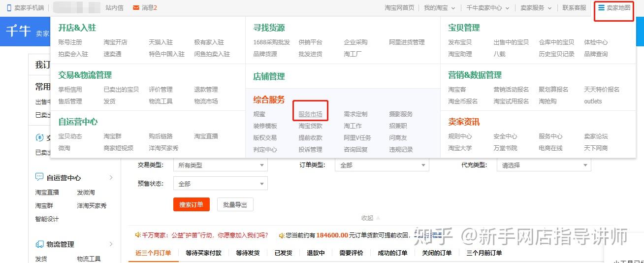Click the speaker icon before 您当前约有 notice
Image resolution: width=644 pixels, height=263 pixels.
[x=282, y=235]
